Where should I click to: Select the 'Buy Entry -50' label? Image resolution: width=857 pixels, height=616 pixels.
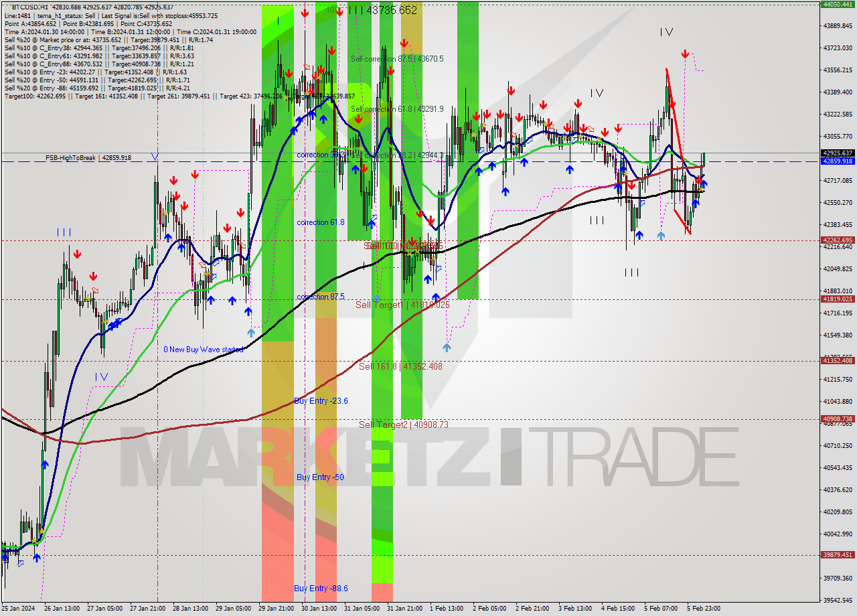(x=320, y=477)
